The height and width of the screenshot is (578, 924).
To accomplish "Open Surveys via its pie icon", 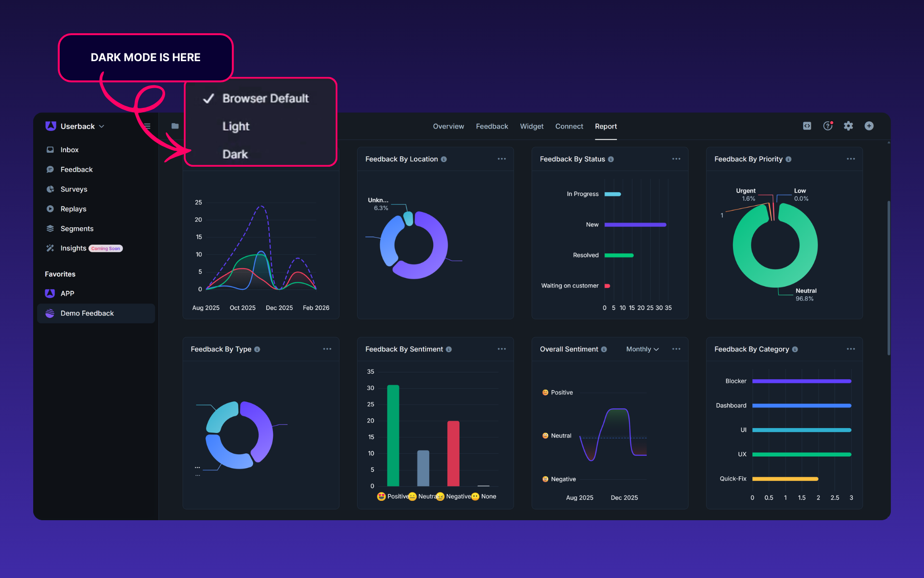I will (x=50, y=189).
